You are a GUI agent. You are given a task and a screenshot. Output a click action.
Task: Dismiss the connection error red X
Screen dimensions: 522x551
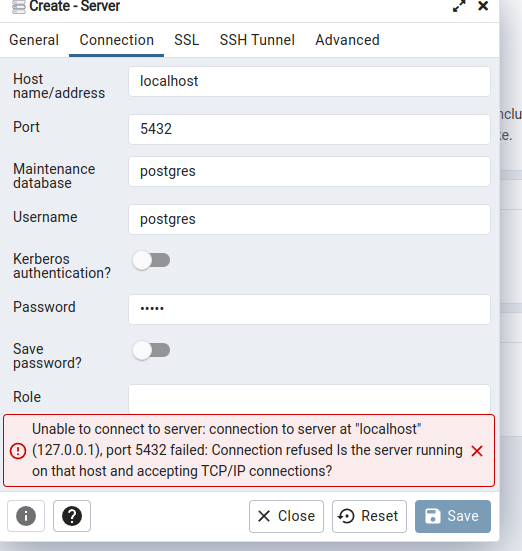tap(477, 451)
